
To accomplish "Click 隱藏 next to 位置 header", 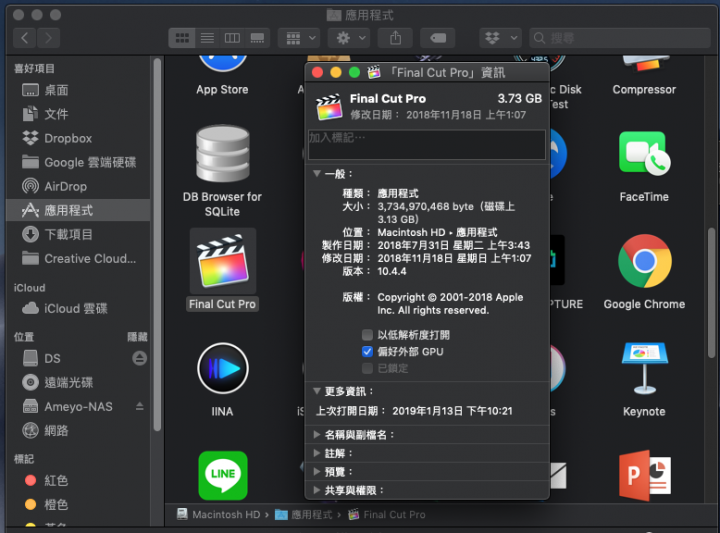I will [137, 337].
